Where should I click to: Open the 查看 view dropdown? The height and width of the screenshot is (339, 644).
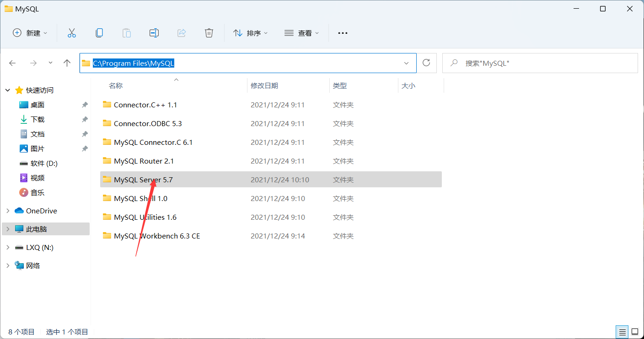pos(301,33)
